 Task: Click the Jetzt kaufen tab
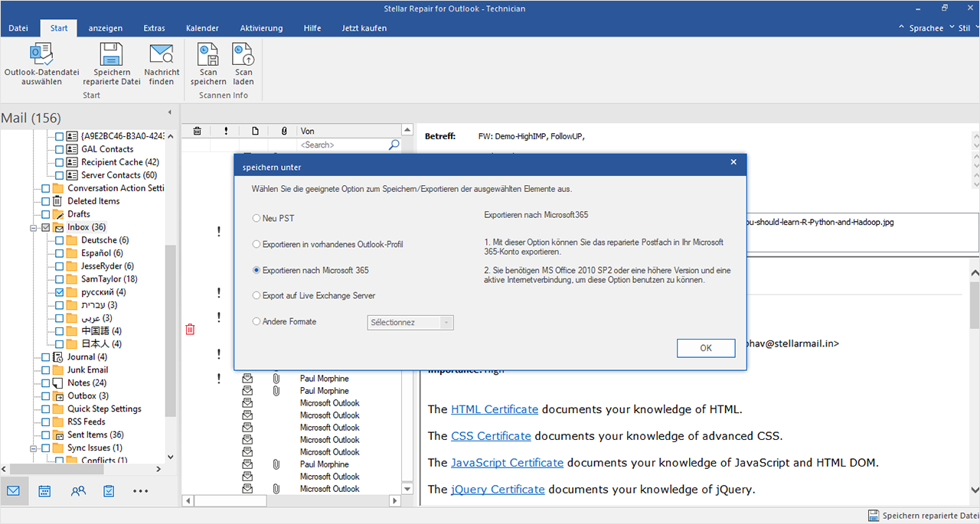(364, 28)
